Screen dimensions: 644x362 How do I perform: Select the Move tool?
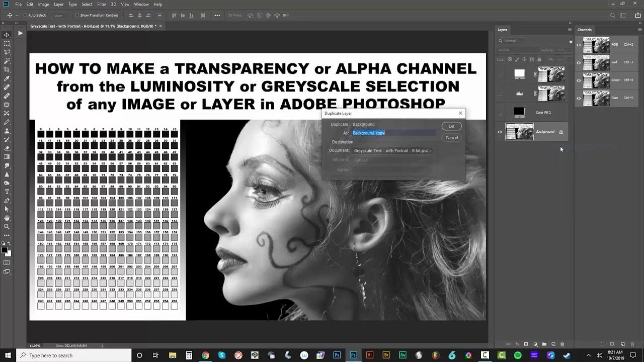[x=7, y=35]
